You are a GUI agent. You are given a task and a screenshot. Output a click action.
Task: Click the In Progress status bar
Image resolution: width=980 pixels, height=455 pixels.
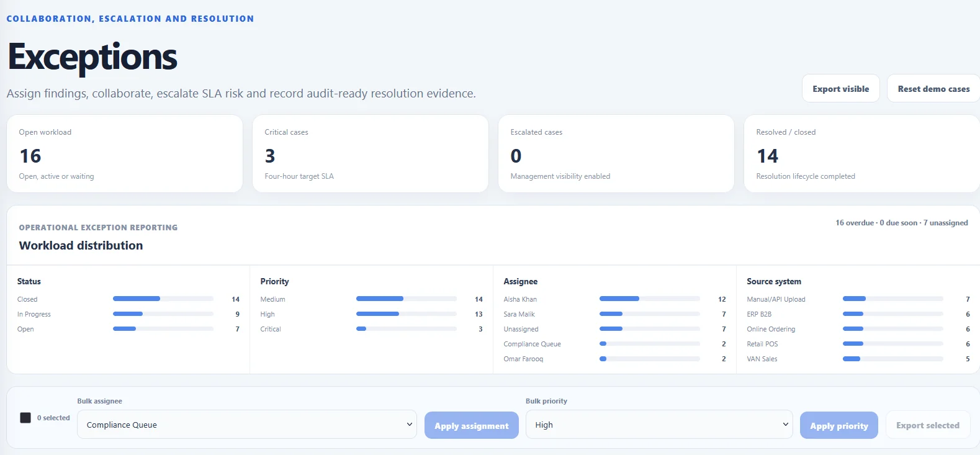tap(163, 313)
